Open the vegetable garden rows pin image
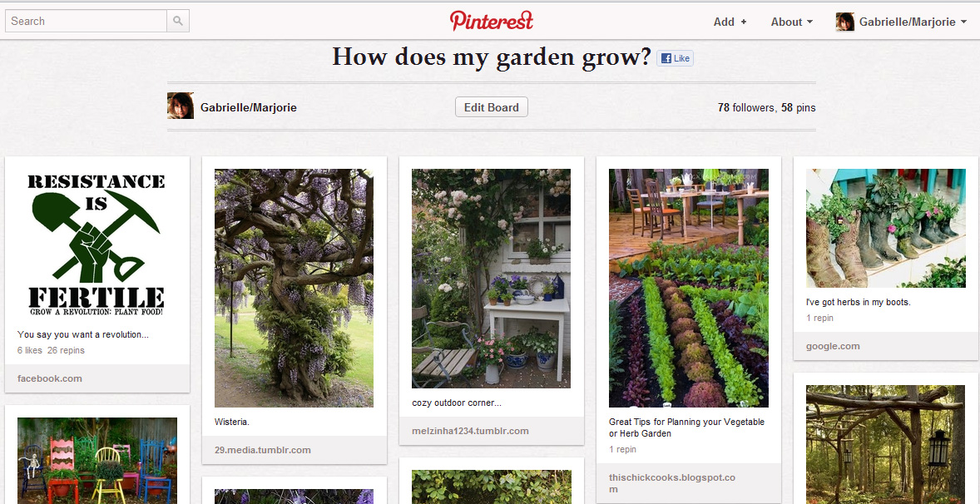This screenshot has width=980, height=504. point(689,288)
